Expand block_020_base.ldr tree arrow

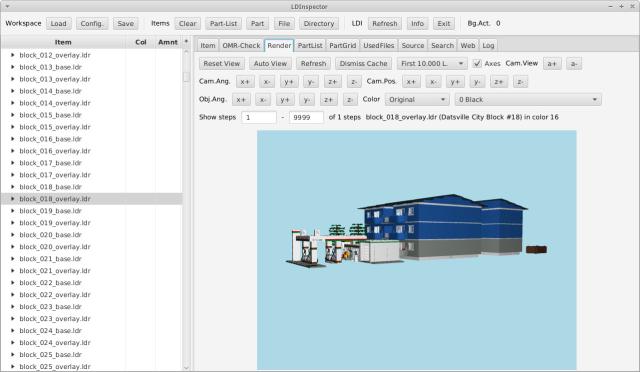(x=13, y=235)
